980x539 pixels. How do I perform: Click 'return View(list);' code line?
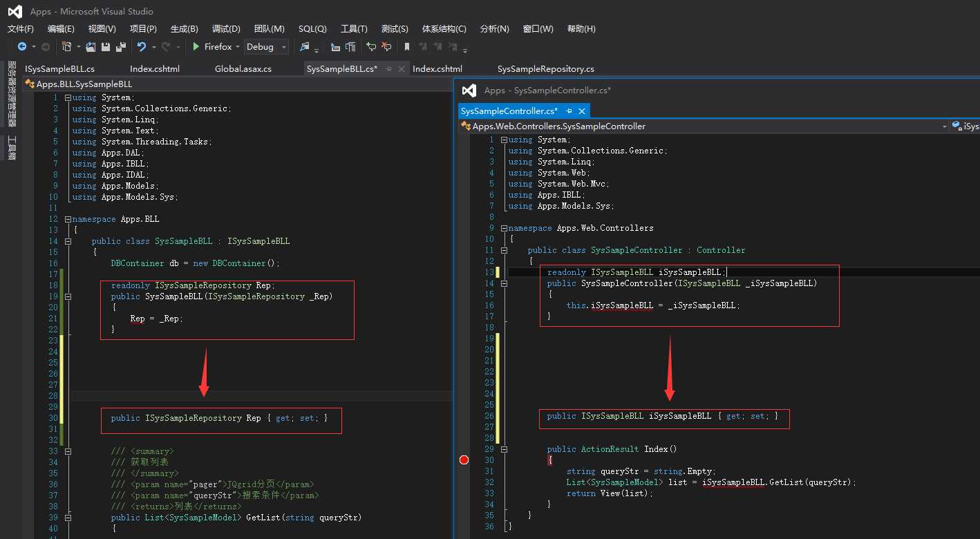pos(609,493)
